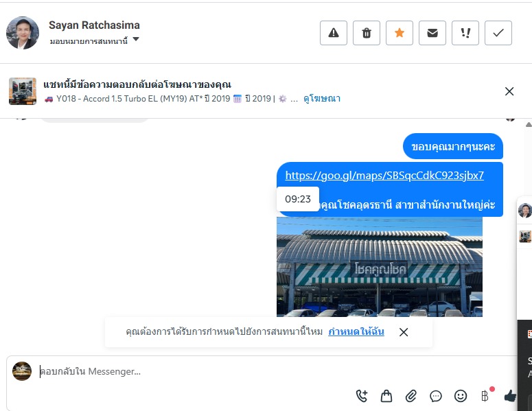Click the chat scrollbar up arrow
The image size is (532, 411).
tap(529, 124)
